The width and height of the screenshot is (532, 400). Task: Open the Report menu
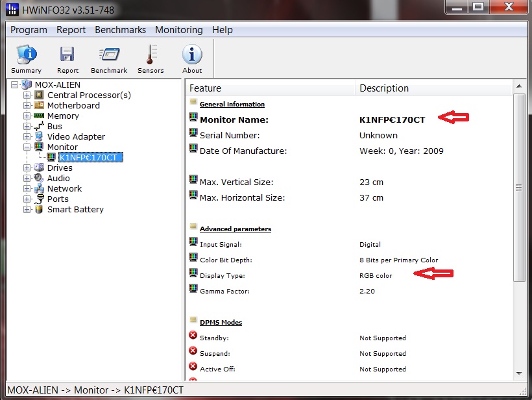pyautogui.click(x=71, y=30)
